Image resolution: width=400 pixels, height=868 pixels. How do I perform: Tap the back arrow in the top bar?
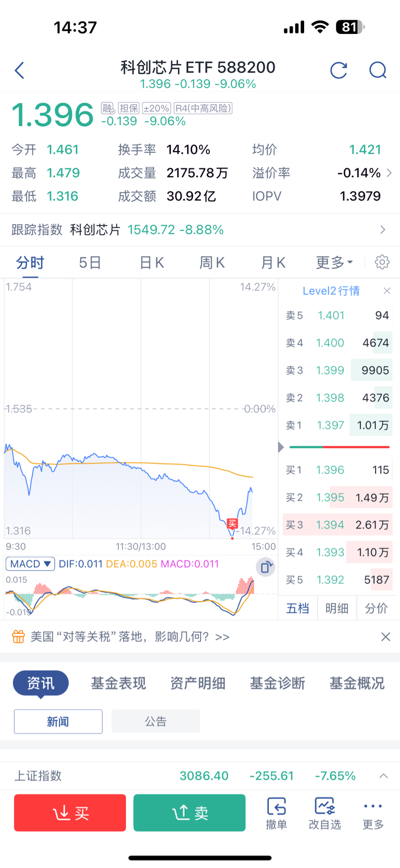click(x=19, y=70)
